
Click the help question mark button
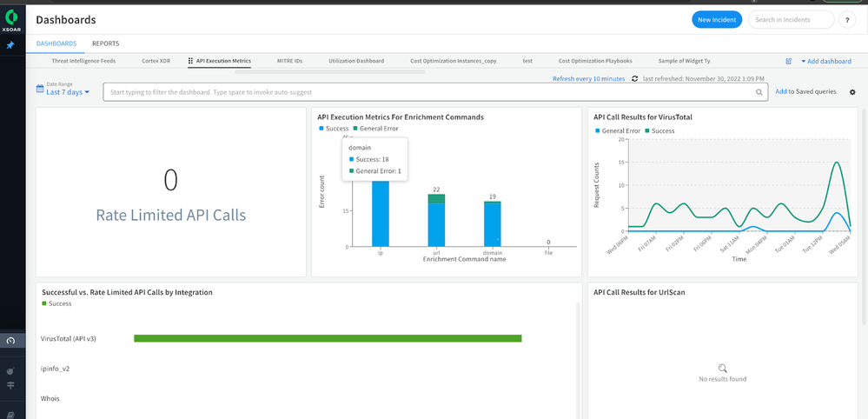click(x=847, y=20)
